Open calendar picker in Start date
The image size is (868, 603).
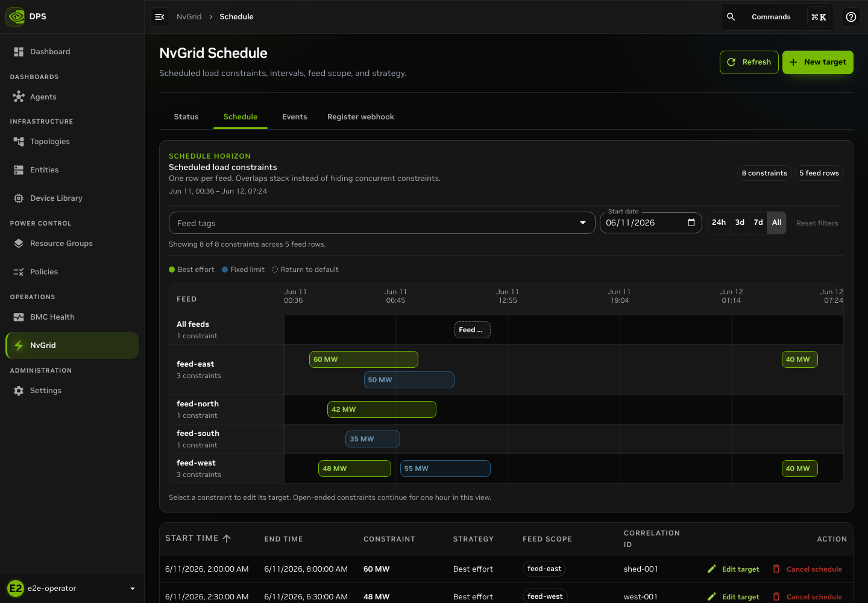pos(691,223)
